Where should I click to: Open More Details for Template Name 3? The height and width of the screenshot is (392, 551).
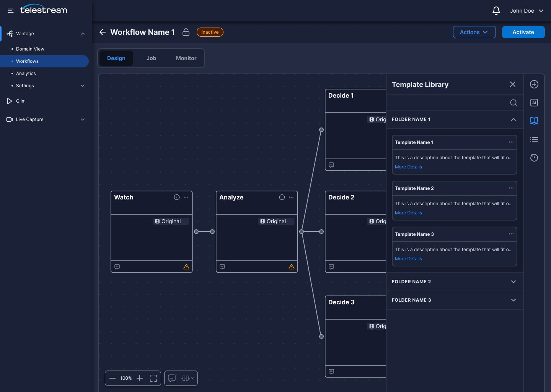408,259
